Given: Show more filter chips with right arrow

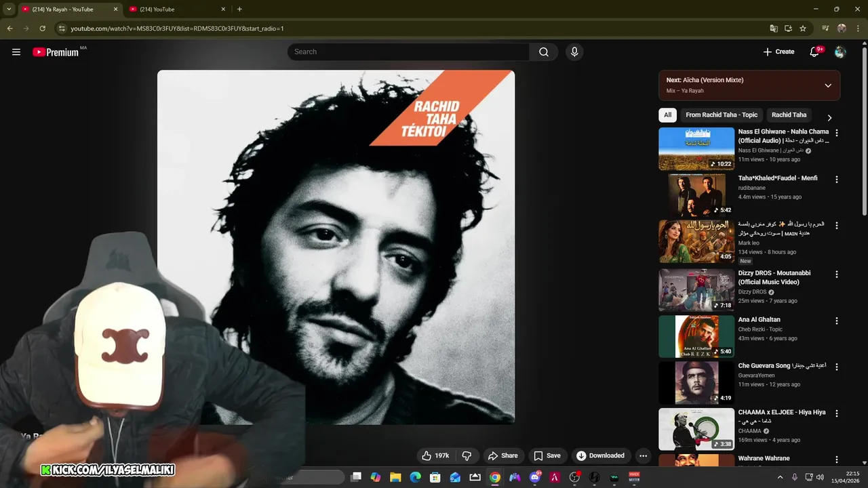Looking at the screenshot, I should point(829,117).
